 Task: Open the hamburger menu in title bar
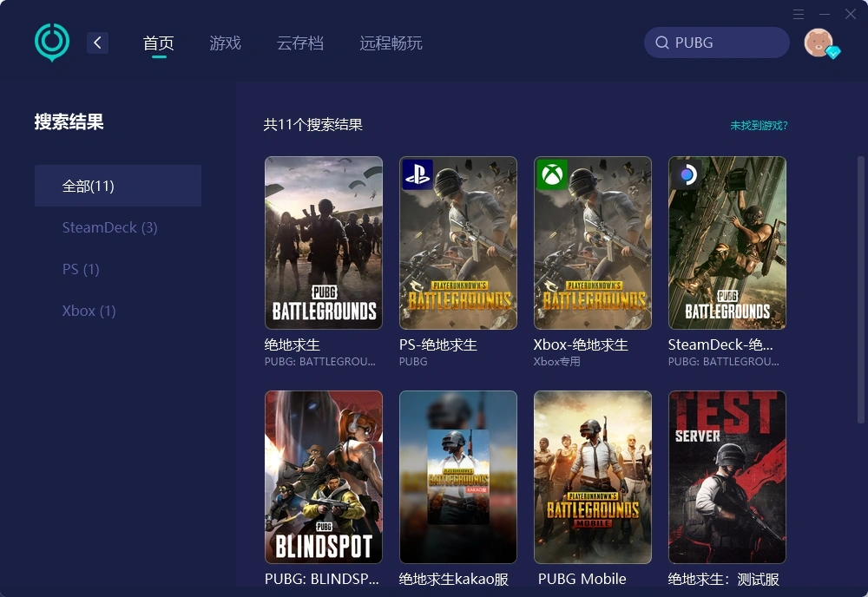(x=798, y=14)
